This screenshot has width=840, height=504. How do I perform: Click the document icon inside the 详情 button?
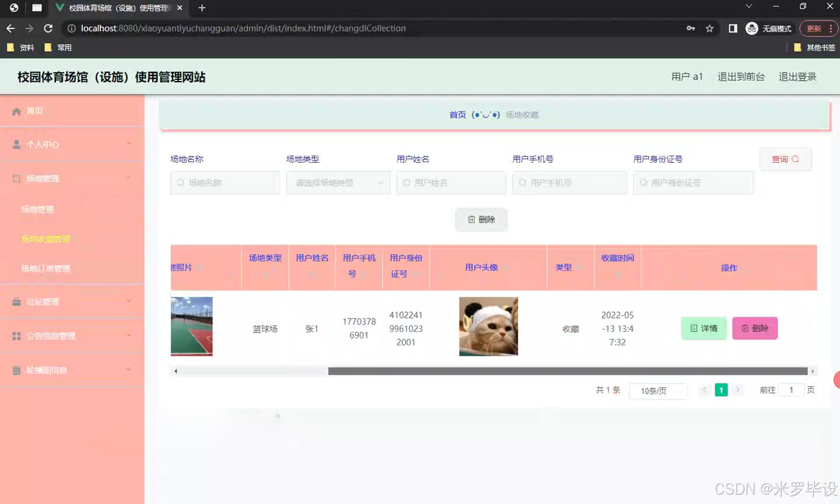[x=695, y=328]
